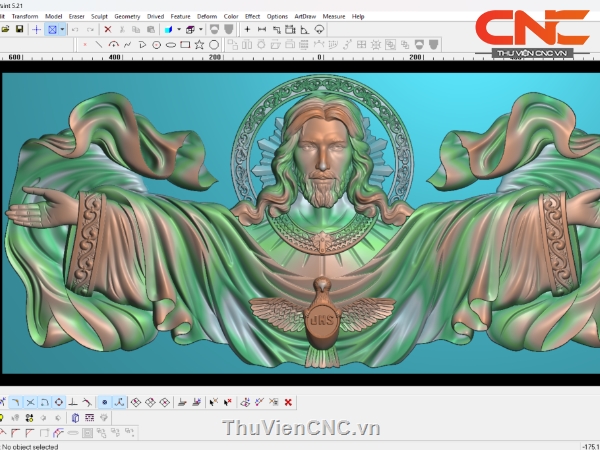Expand the dropdown next to the wireframe box icon
600x450 pixels.
click(x=204, y=30)
